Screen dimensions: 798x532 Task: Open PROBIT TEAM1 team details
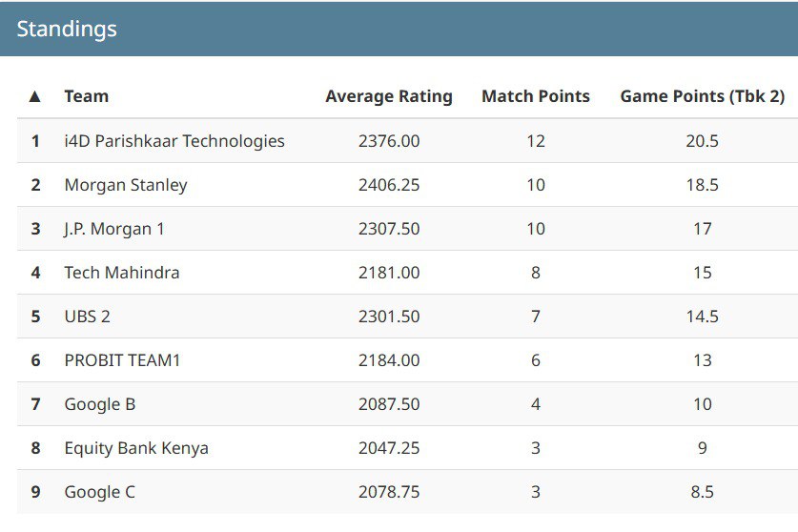pyautogui.click(x=121, y=360)
